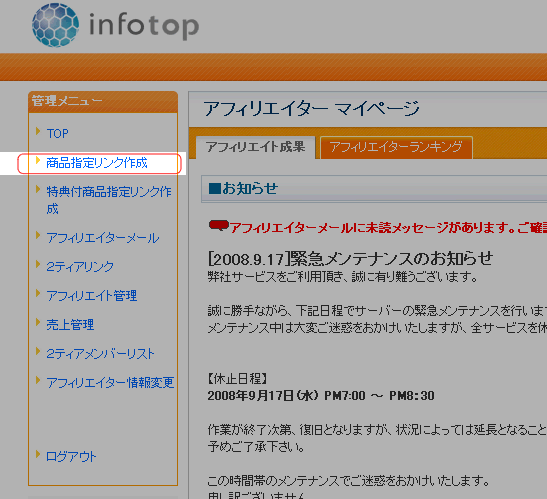Open the 売上管理 page link
This screenshot has width=547, height=499.
70,325
